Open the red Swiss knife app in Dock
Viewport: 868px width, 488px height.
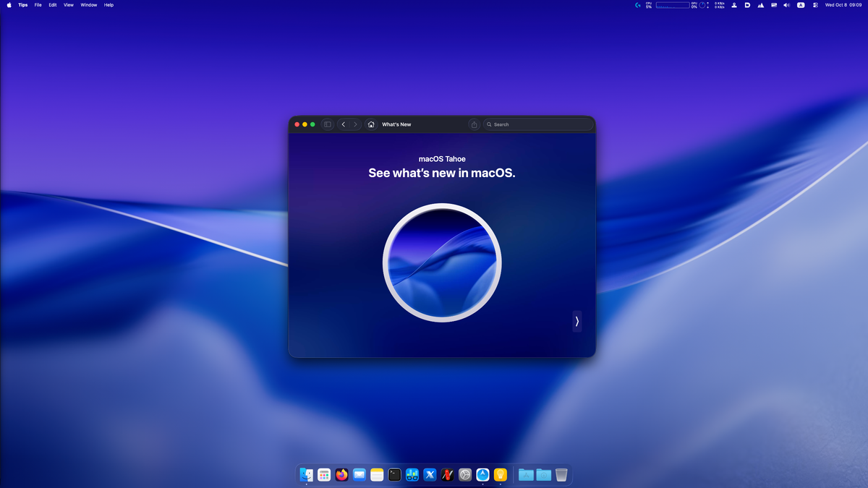pyautogui.click(x=447, y=474)
